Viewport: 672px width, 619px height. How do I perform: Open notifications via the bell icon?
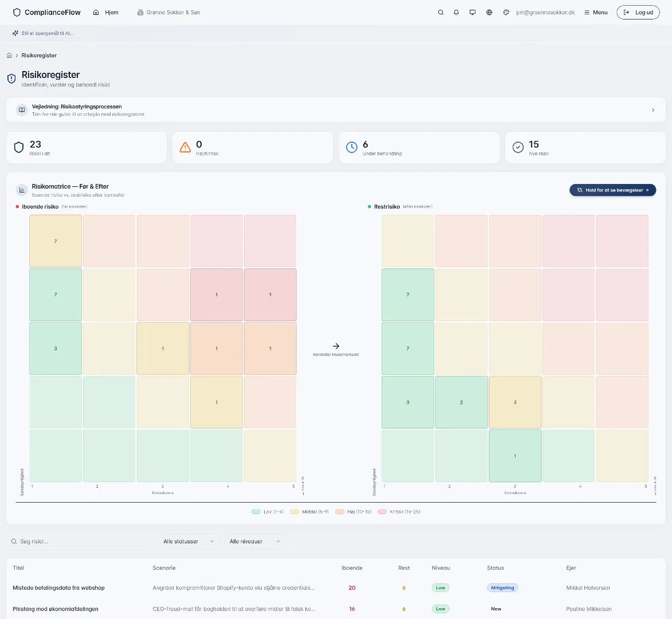tap(457, 13)
